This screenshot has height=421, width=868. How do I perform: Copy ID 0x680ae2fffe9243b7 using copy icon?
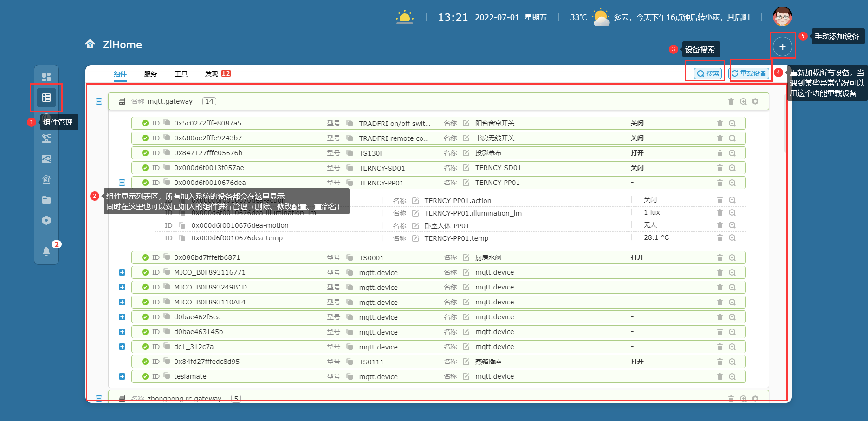(x=167, y=138)
